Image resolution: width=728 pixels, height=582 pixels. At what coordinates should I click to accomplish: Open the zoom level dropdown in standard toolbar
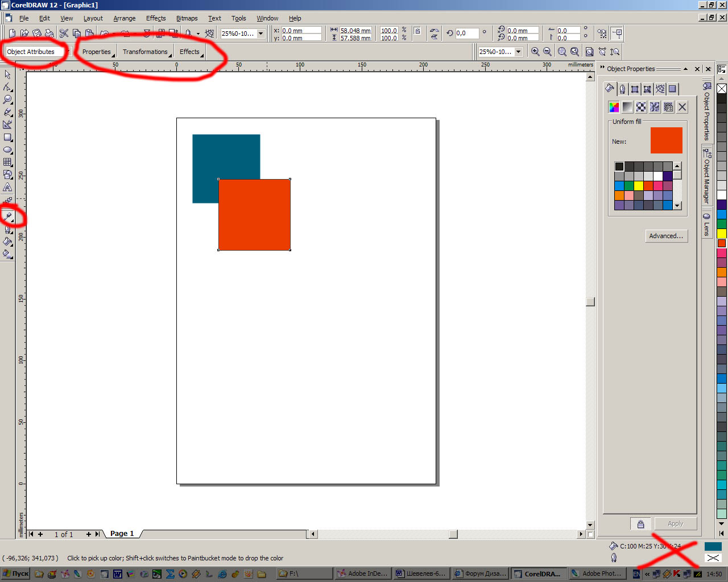(x=261, y=34)
